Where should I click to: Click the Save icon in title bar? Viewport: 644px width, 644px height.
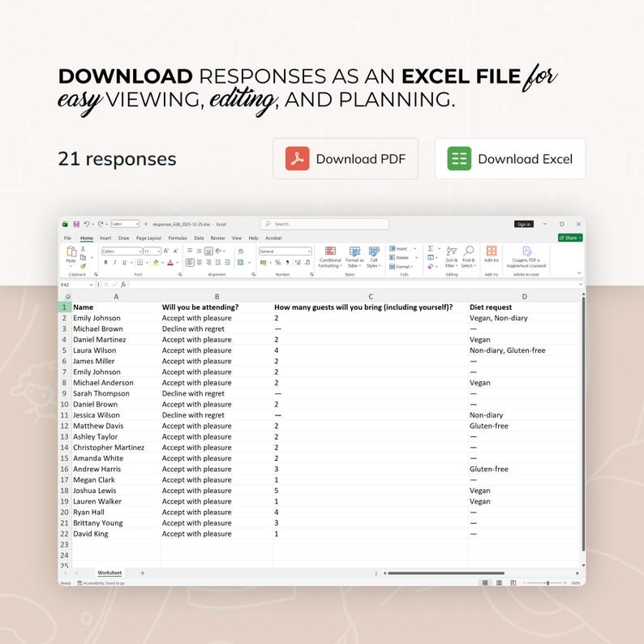click(76, 224)
